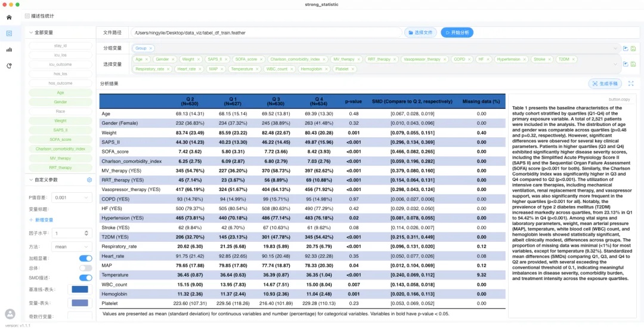Open the 方法 mean dropdown

72,247
